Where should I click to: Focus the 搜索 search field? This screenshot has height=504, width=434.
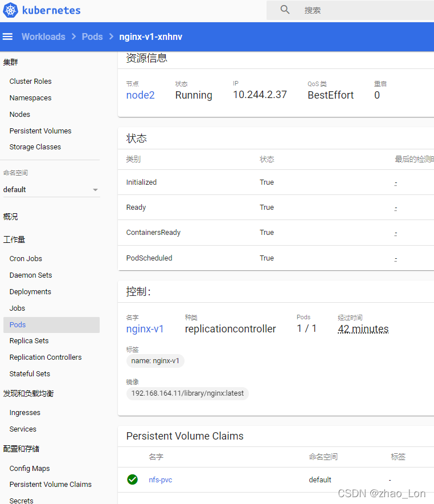[350, 10]
